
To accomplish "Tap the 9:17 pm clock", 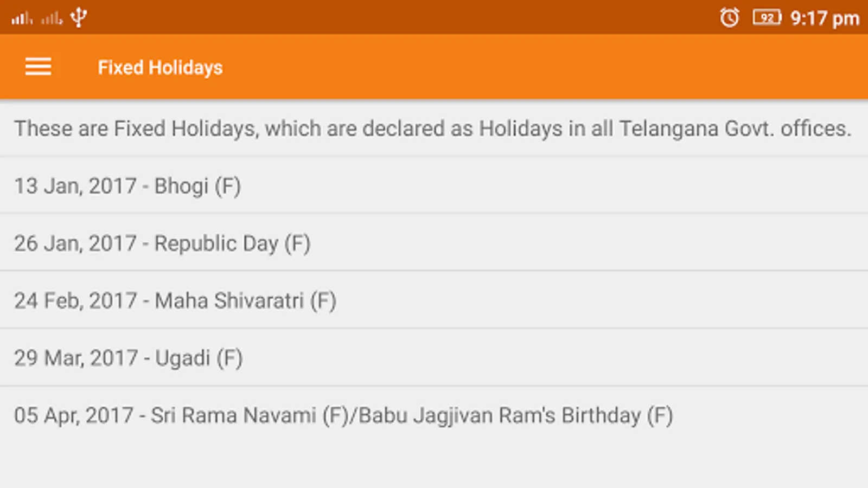I will pyautogui.click(x=824, y=19).
